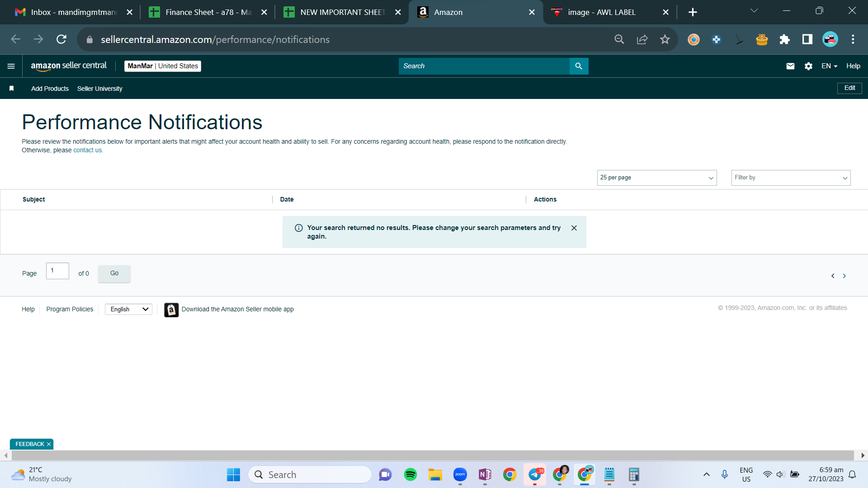
Task: Click Download the Amazon Seller mobile app link
Action: [x=237, y=309]
